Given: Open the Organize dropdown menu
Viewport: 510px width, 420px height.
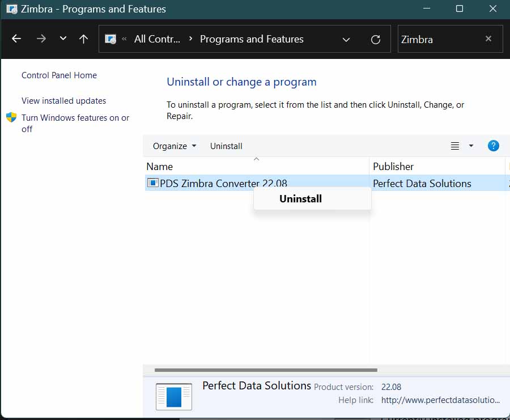Looking at the screenshot, I should (x=175, y=146).
